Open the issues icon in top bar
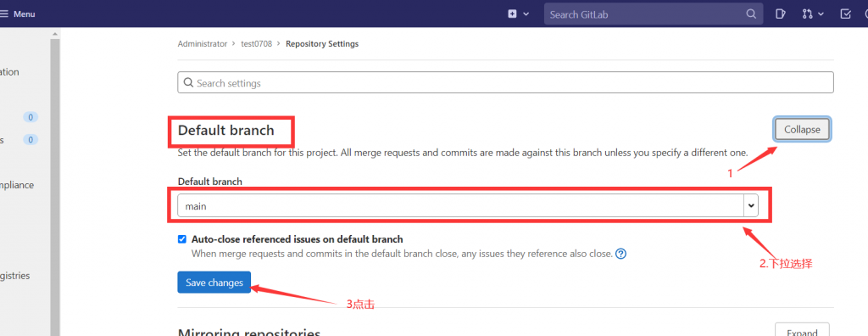 coord(781,14)
